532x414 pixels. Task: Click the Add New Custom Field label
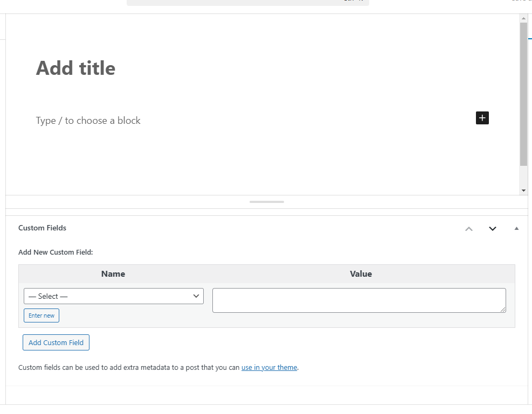56,252
